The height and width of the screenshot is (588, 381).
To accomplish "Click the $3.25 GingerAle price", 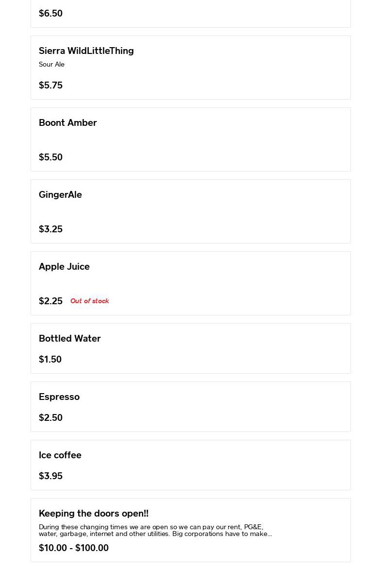I will [50, 229].
